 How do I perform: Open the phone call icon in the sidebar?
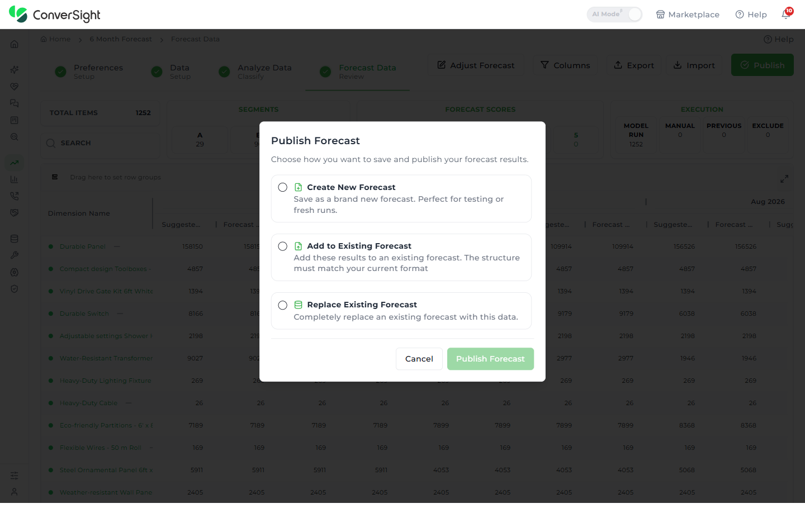[15, 196]
